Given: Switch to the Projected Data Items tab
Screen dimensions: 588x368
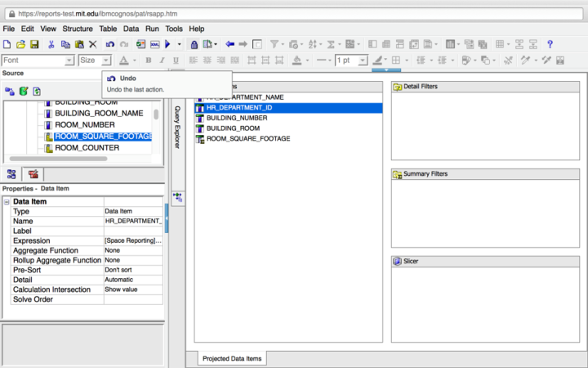Looking at the screenshot, I should click(x=232, y=358).
